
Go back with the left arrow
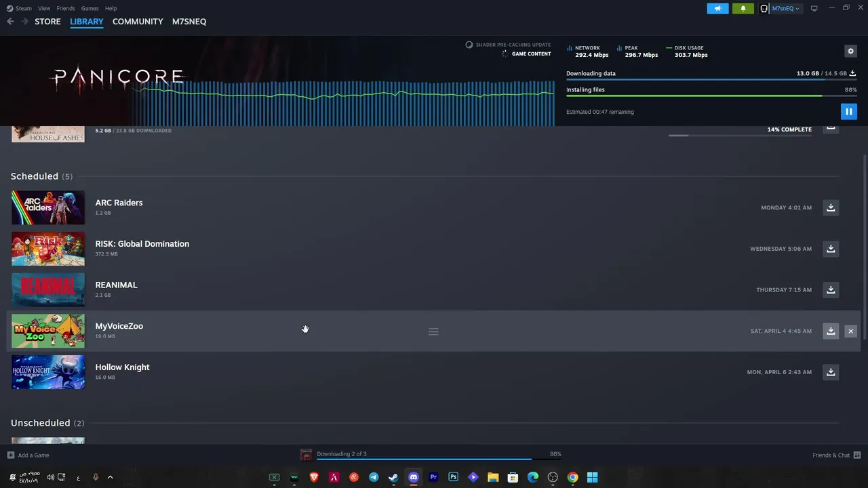pos(10,22)
